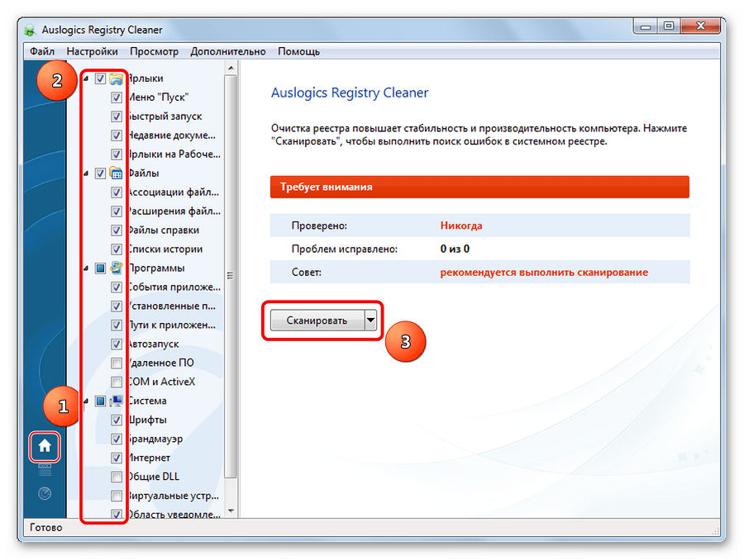Viewport: 744px width, 560px height.
Task: Open the Настройки menu
Action: click(92, 51)
